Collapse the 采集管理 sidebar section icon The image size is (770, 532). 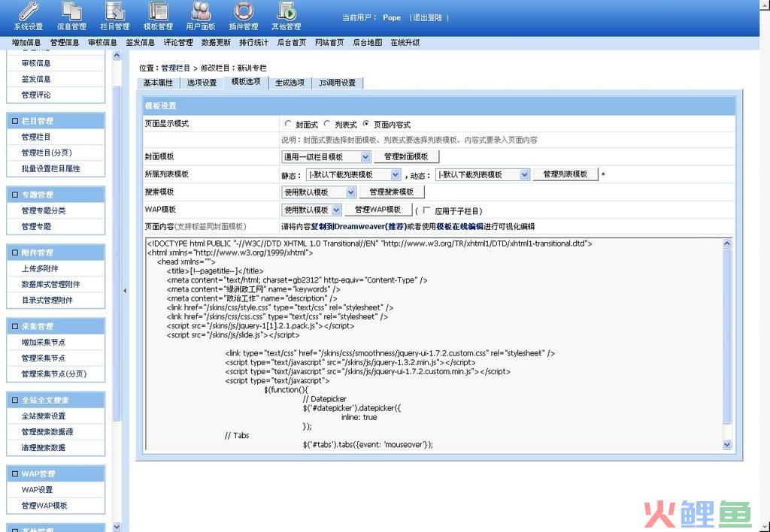pos(15,326)
